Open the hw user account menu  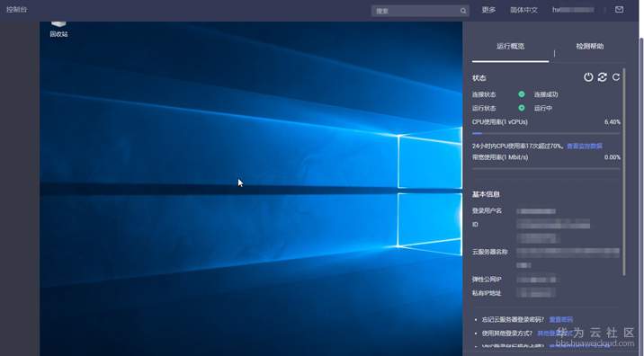pos(573,10)
